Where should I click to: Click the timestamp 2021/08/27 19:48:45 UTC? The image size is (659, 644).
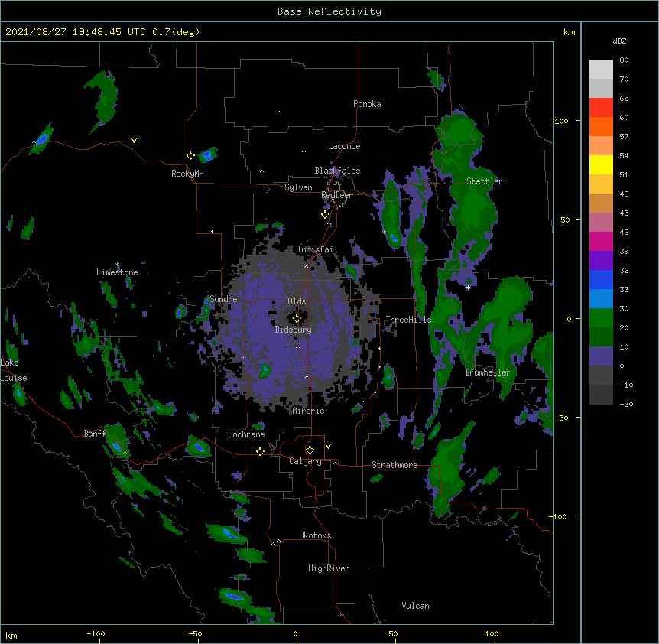coord(76,32)
